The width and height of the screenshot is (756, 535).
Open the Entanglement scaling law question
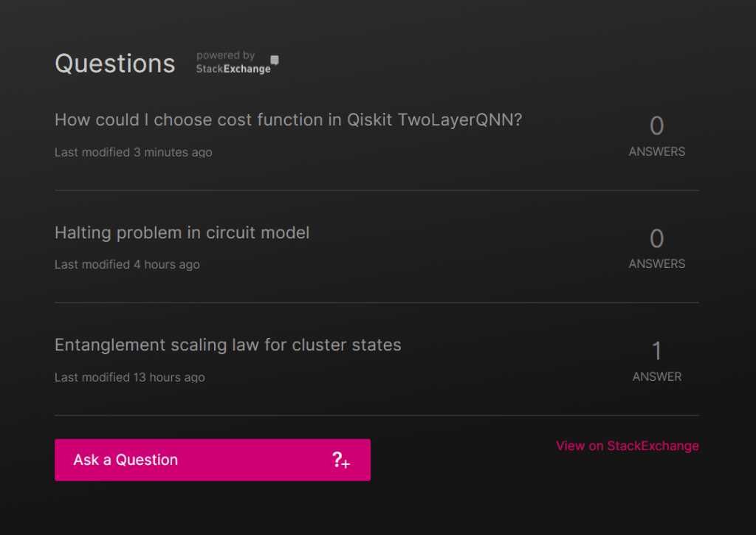click(x=227, y=345)
